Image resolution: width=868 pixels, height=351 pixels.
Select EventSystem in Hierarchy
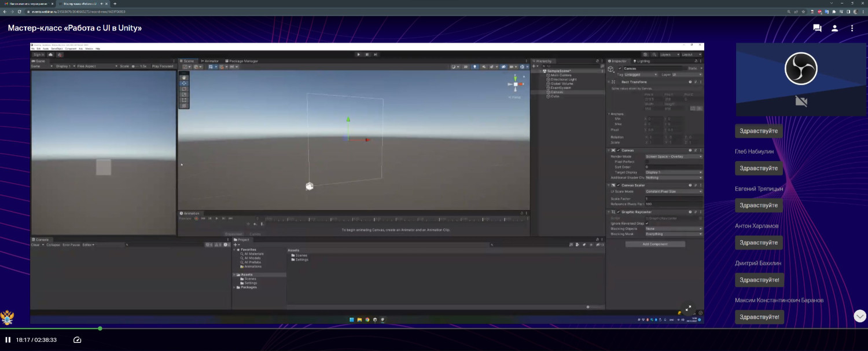(x=560, y=88)
